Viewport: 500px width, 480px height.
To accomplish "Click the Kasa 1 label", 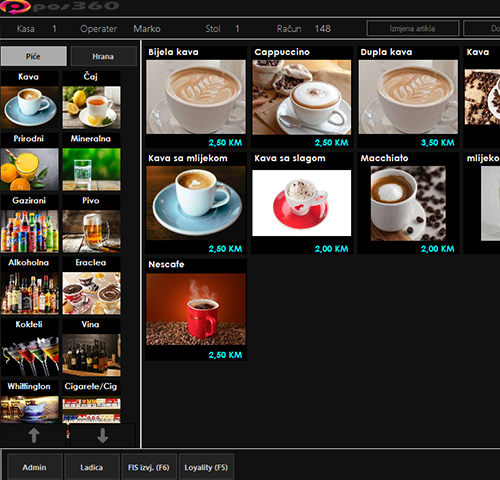I will [x=36, y=29].
